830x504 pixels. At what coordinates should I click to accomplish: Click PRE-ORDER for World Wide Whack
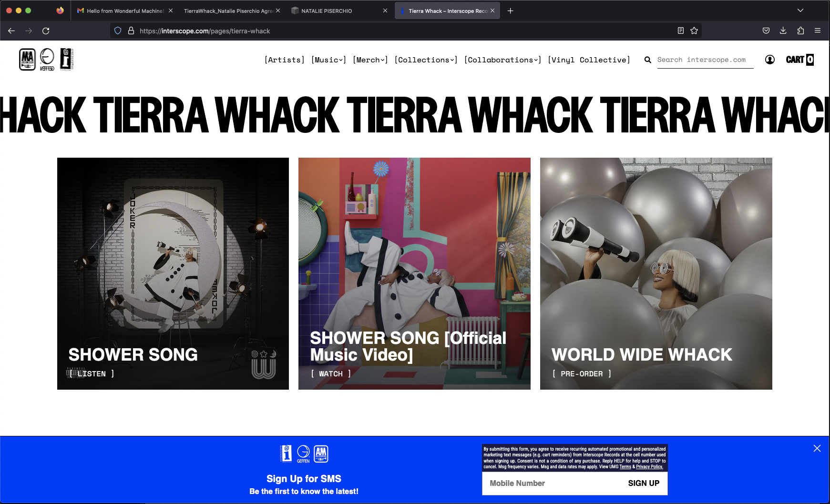[582, 374]
